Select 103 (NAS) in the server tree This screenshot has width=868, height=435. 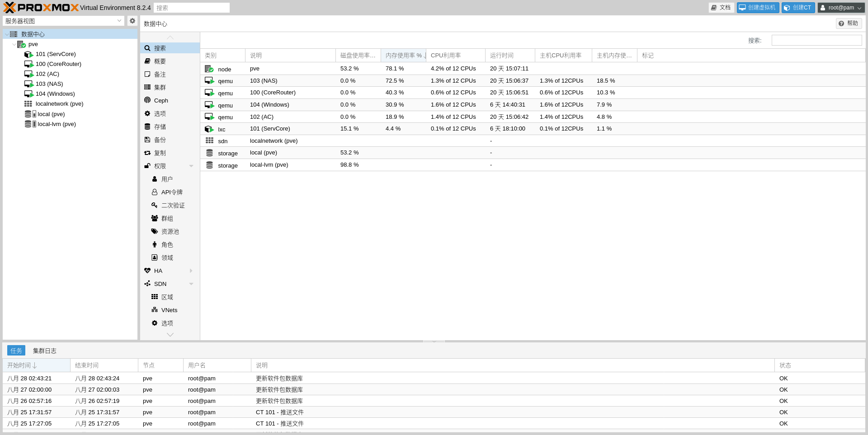coord(49,84)
